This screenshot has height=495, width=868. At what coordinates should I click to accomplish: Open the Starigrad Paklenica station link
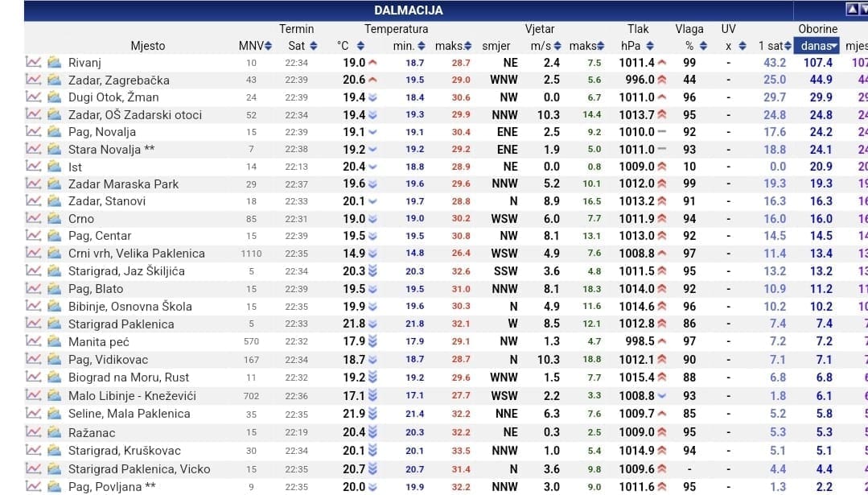tap(121, 324)
